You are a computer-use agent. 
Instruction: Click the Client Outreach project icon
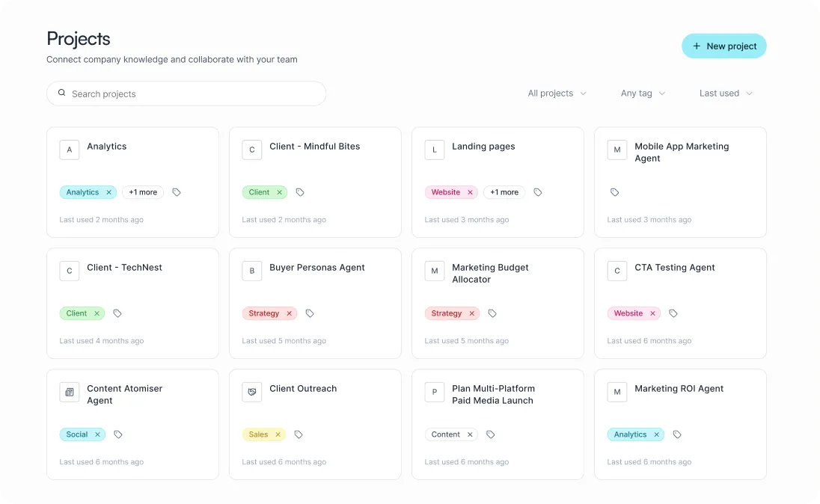pos(251,392)
